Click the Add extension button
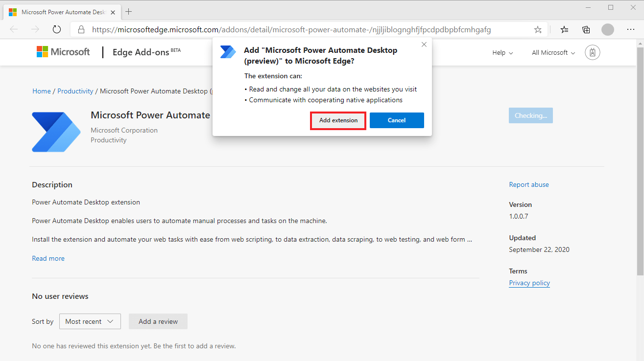 [337, 120]
